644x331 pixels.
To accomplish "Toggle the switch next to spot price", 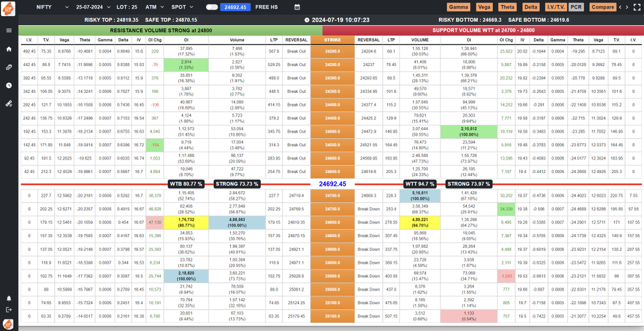I will coord(211,7).
